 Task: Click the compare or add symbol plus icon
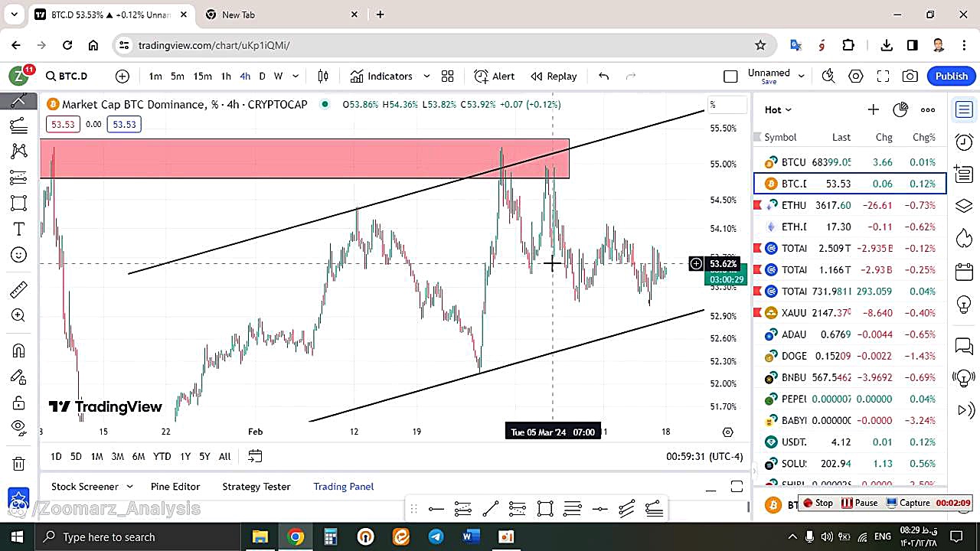[x=122, y=76]
